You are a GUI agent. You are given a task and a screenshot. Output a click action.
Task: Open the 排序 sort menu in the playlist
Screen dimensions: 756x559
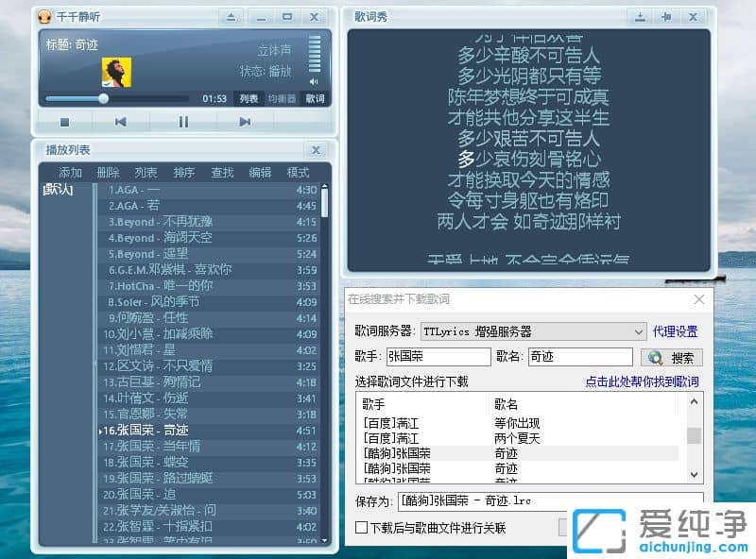[183, 172]
